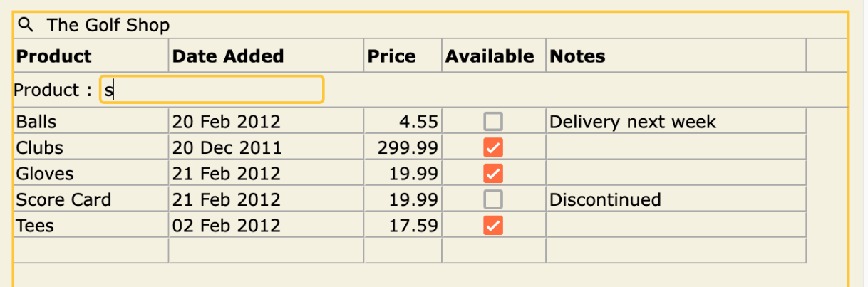
Task: Click The Golf Shop title text
Action: click(x=108, y=26)
